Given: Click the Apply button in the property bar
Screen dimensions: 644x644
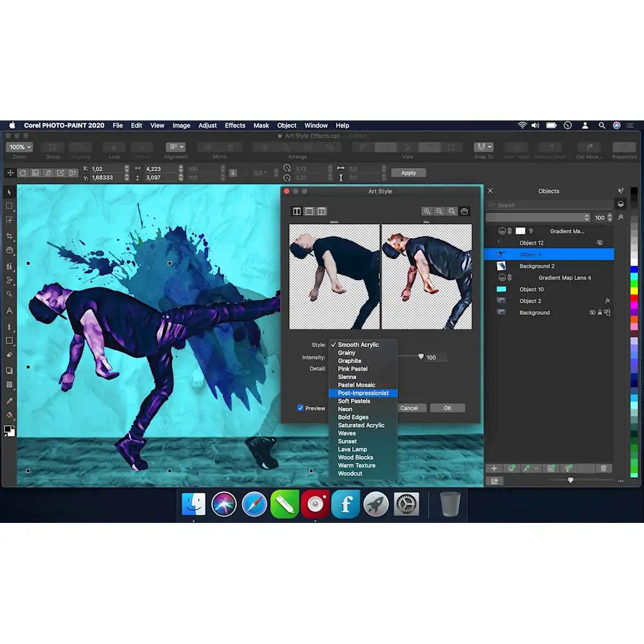Looking at the screenshot, I should 408,173.
